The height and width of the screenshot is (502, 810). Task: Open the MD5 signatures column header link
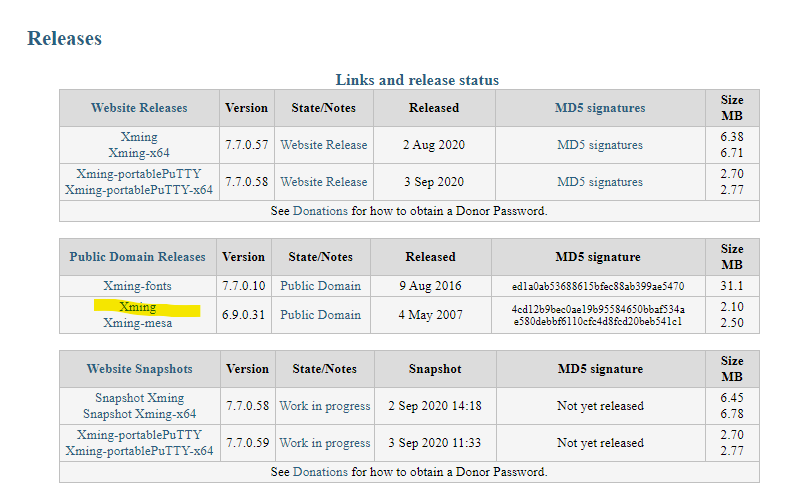600,108
